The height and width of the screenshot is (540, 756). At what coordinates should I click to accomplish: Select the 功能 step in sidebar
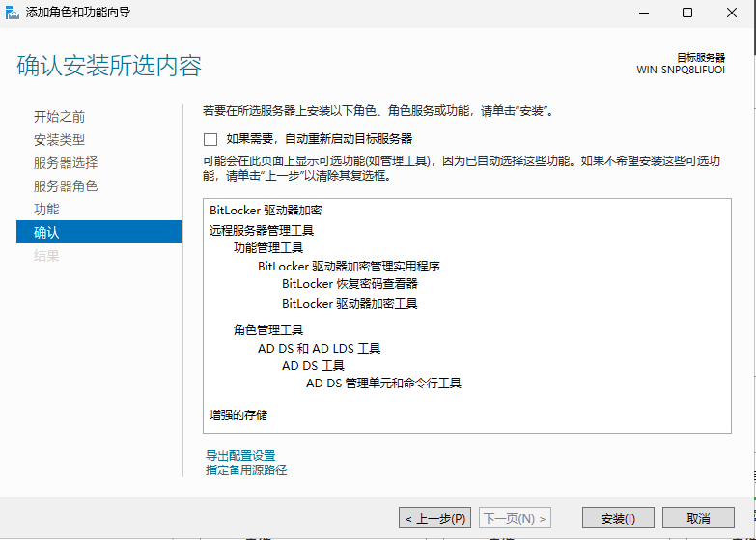pos(46,210)
